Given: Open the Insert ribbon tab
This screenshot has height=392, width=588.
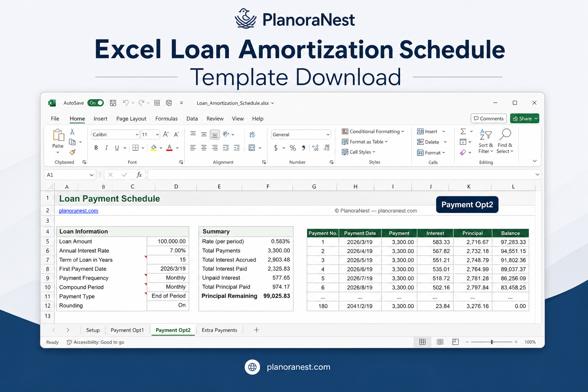Looking at the screenshot, I should (100, 119).
